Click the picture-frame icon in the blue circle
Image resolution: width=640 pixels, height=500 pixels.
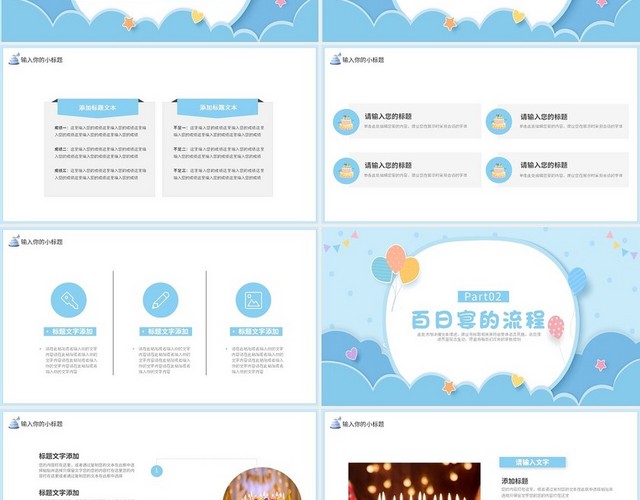[253, 300]
